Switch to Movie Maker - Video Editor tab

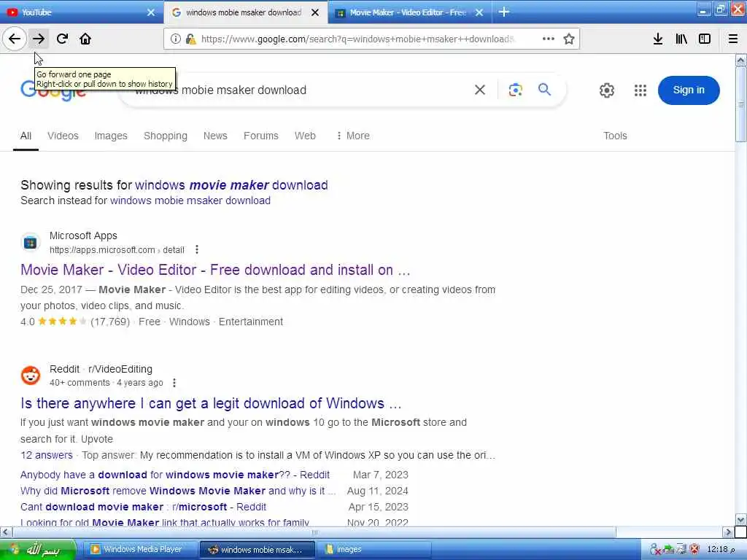point(409,12)
